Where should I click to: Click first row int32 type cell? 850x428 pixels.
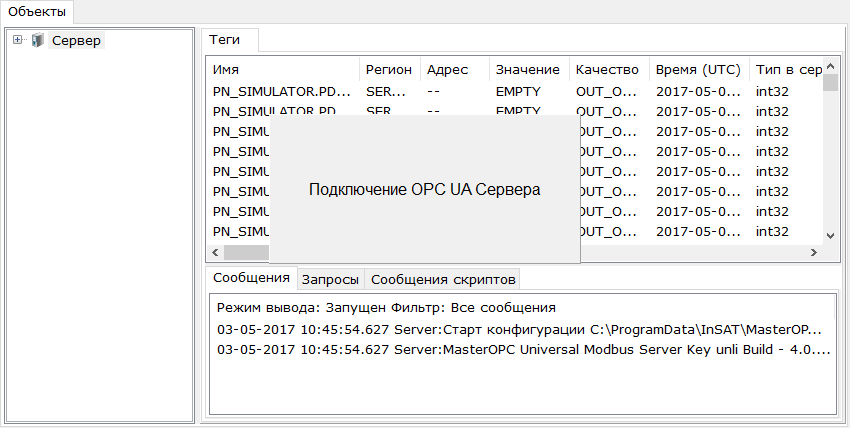pyautogui.click(x=772, y=92)
